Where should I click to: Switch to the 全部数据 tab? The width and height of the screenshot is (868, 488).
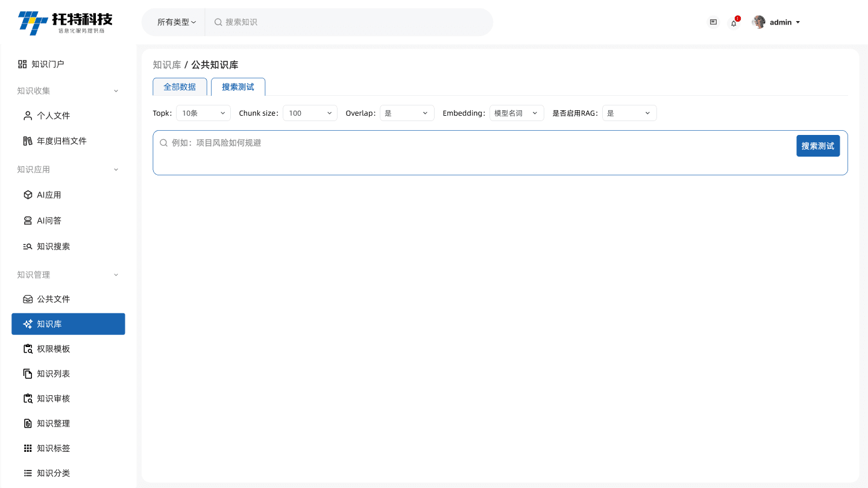[180, 86]
